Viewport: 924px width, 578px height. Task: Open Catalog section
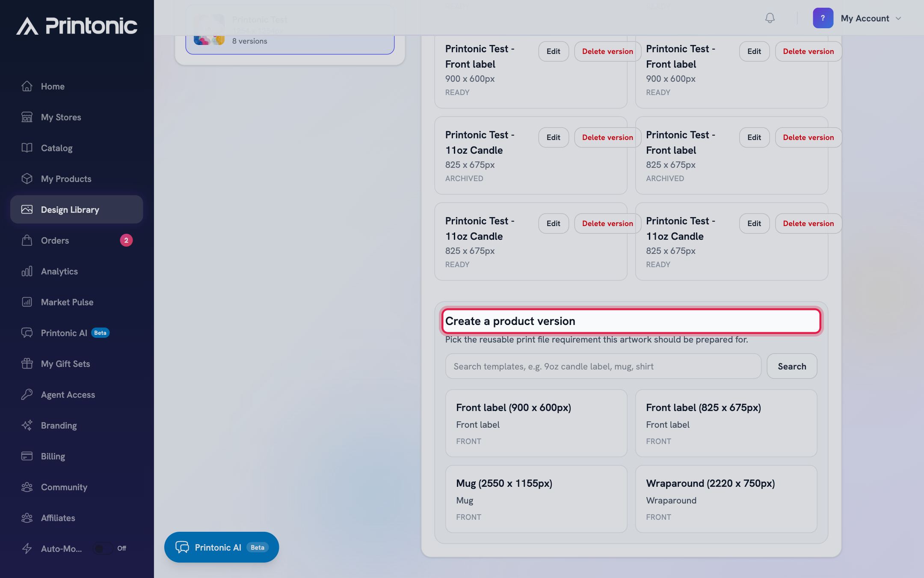tap(77, 148)
